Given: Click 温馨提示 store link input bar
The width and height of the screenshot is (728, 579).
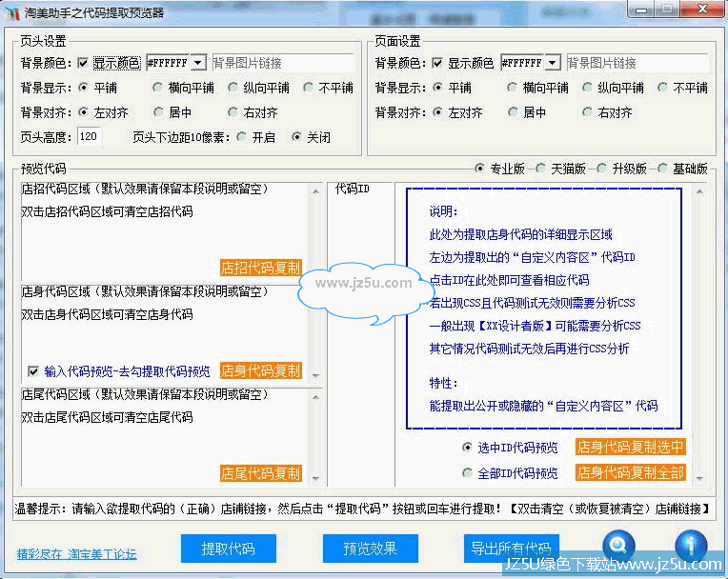Looking at the screenshot, I should click(362, 509).
